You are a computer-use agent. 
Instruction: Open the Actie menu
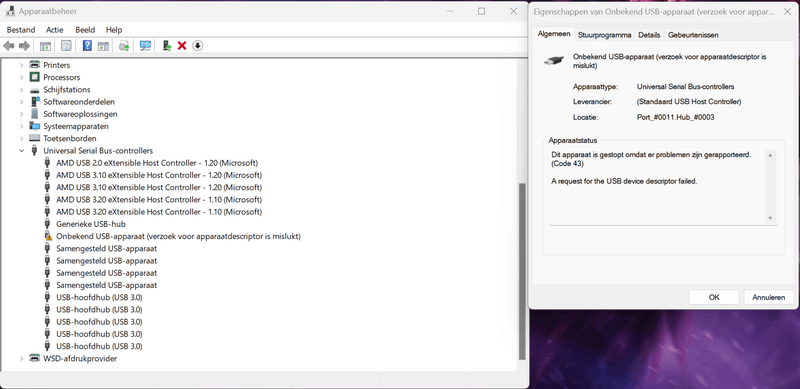point(55,30)
